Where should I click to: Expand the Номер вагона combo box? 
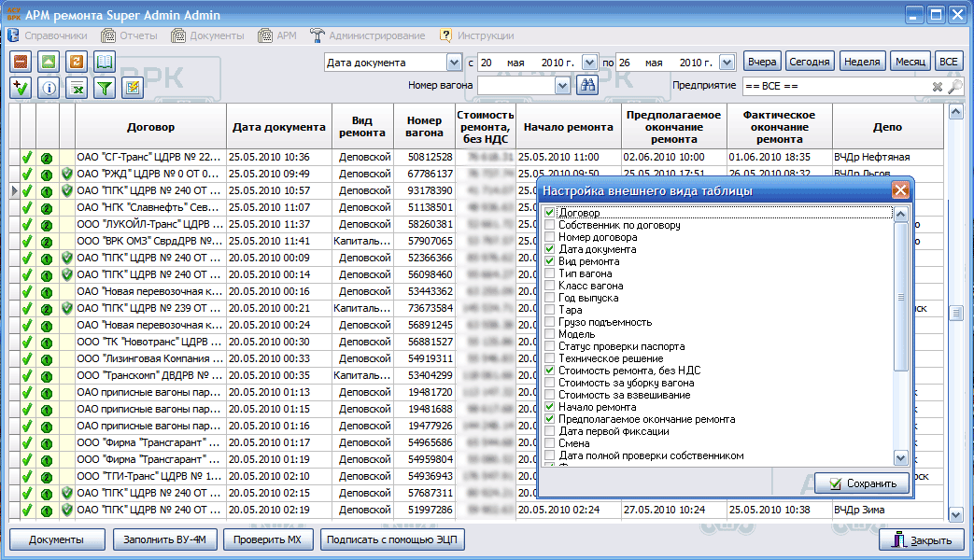562,86
